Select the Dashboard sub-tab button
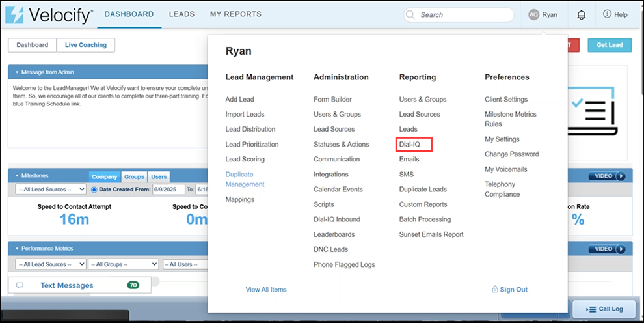This screenshot has height=323, width=644. pyautogui.click(x=32, y=45)
